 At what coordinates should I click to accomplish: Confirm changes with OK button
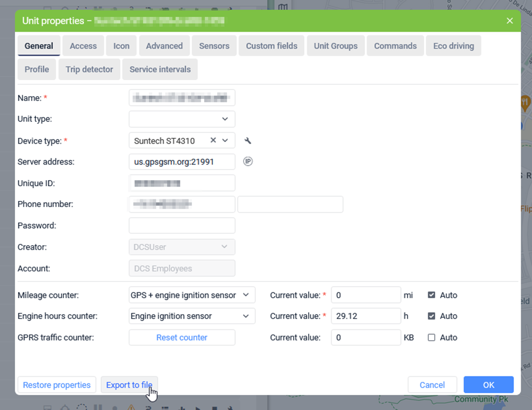point(489,385)
